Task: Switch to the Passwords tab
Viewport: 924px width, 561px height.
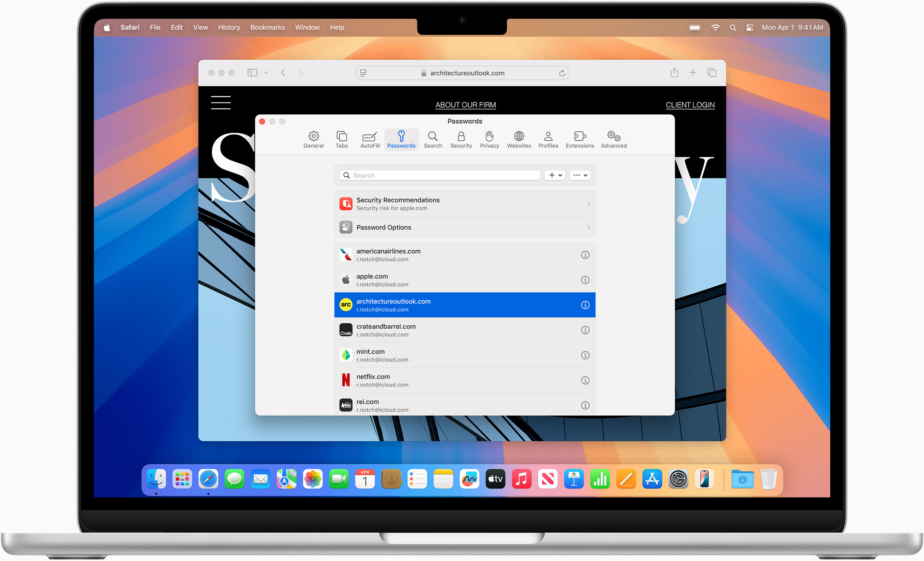Action: (401, 139)
